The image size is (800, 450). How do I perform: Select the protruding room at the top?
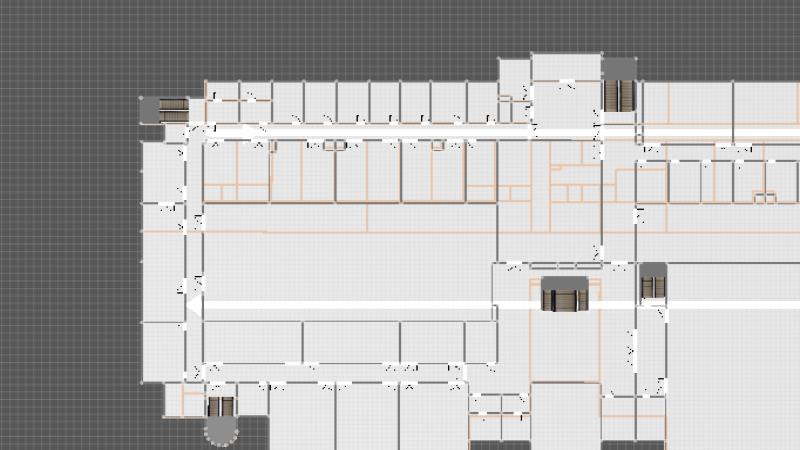coord(566,66)
